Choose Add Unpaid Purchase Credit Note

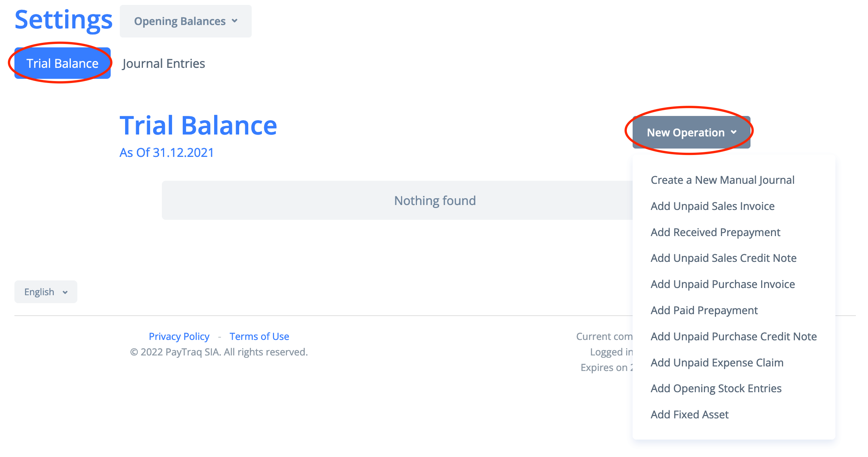(733, 336)
